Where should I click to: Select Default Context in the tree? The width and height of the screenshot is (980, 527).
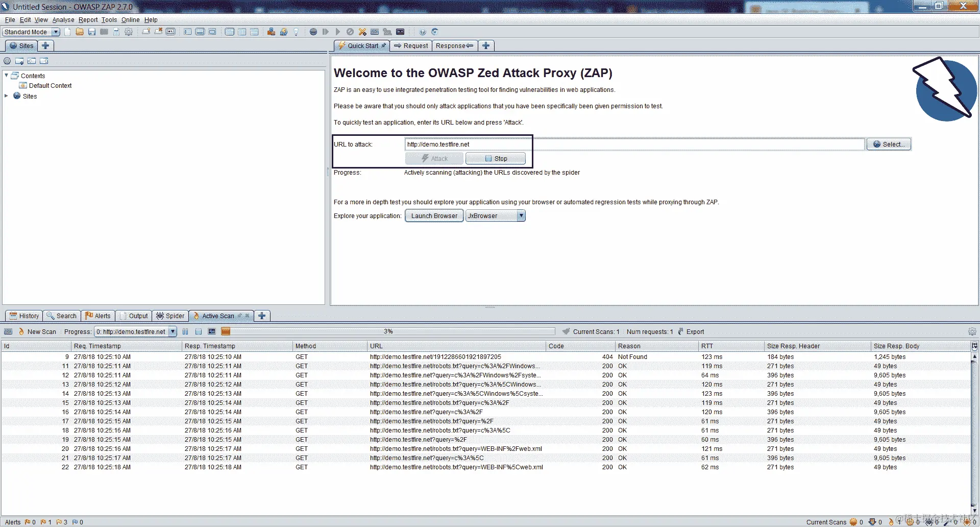tap(50, 86)
